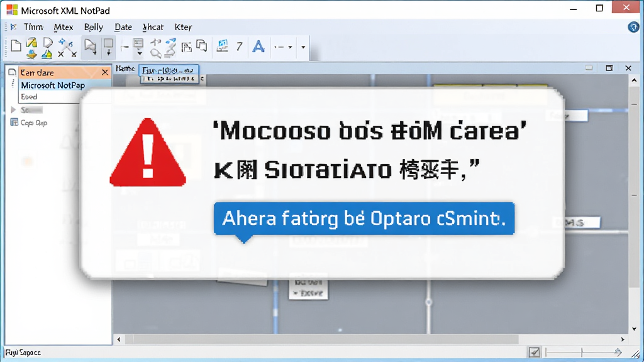Viewport: 644px width, 362px height.
Task: Click the blue Ahera fatorg be Optaro button
Action: [364, 218]
